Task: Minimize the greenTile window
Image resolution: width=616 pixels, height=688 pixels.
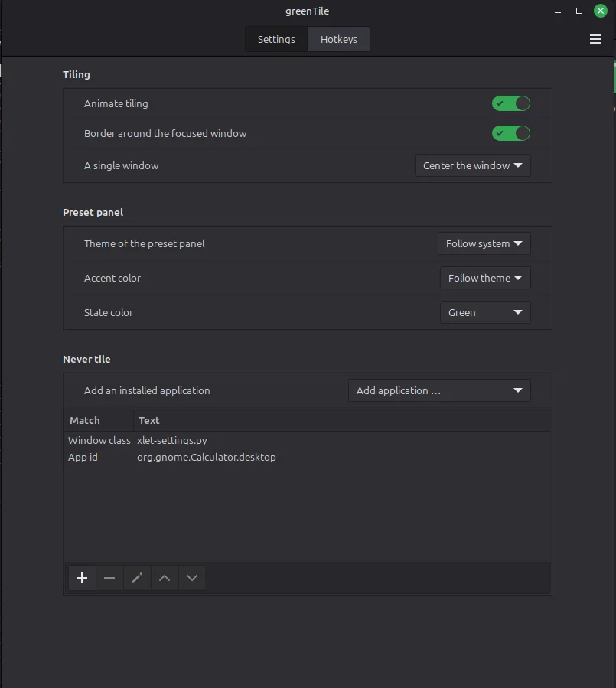Action: coord(558,11)
